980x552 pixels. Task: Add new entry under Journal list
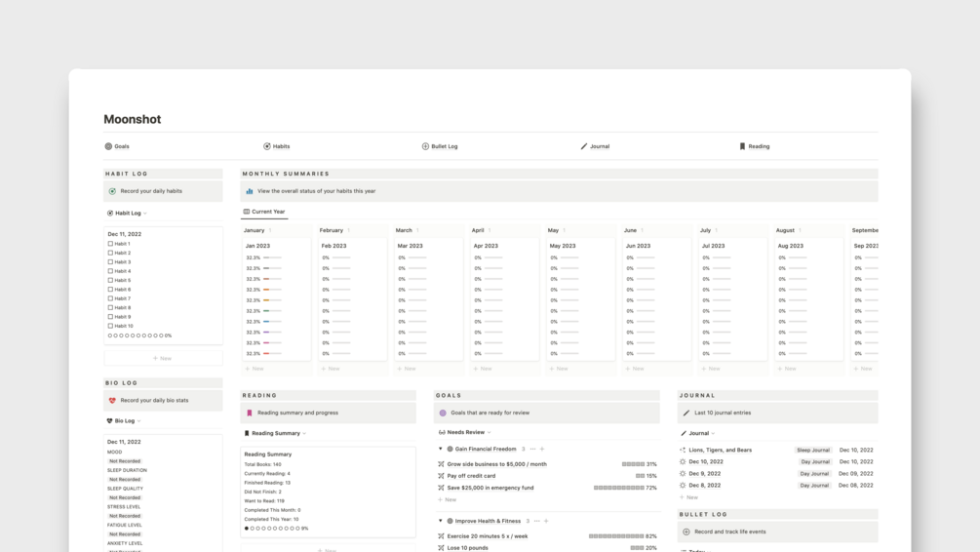pyautogui.click(x=688, y=497)
